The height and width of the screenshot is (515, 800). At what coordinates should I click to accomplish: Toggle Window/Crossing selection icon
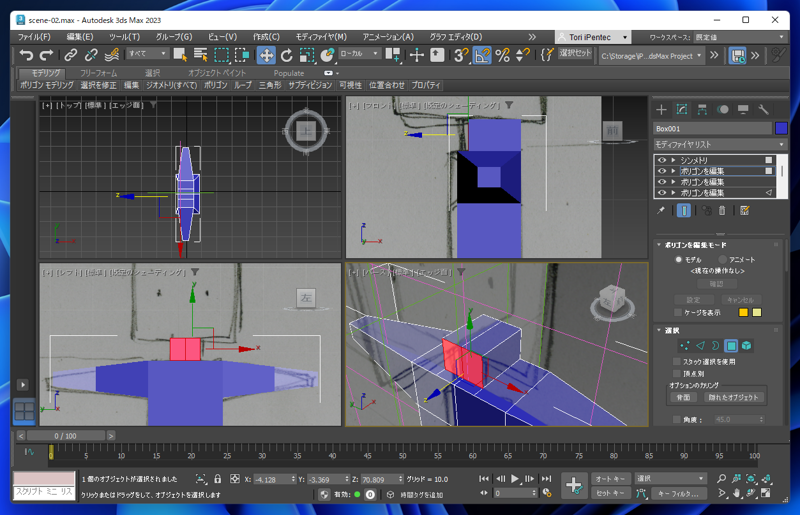[x=242, y=55]
